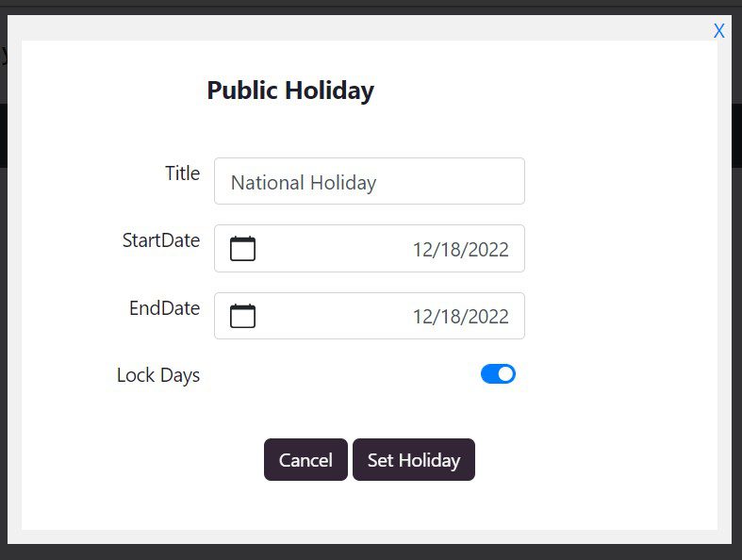Select the StartDate value 12/18/2022

point(460,250)
